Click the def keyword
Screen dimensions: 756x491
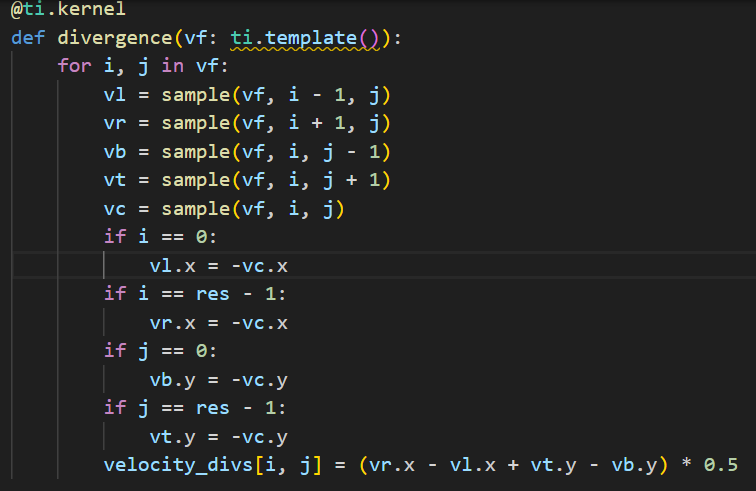tap(28, 38)
